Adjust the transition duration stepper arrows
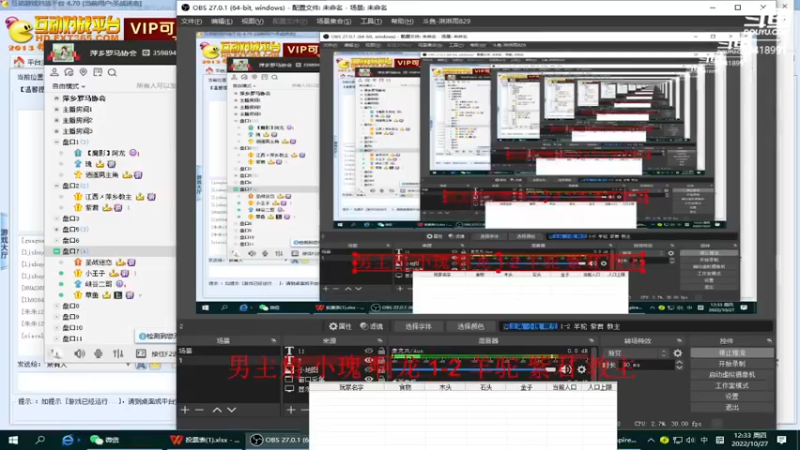The width and height of the screenshot is (800, 450). coord(679,365)
